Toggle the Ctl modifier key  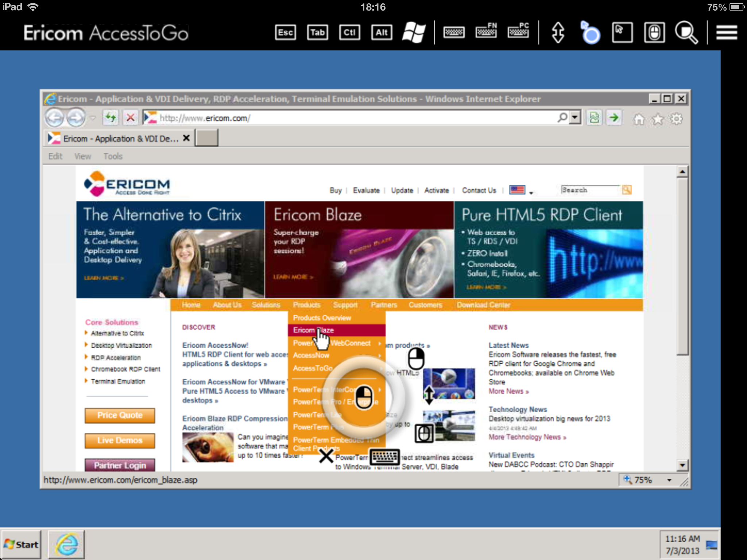(x=349, y=32)
